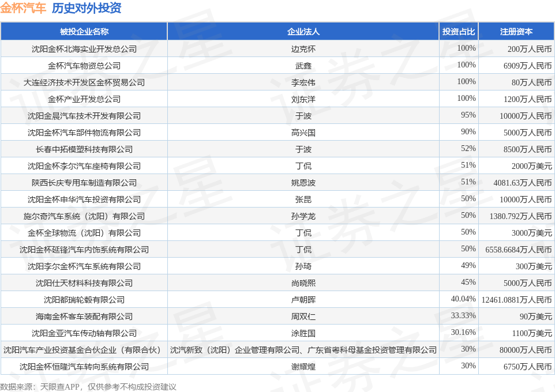
Task: Click the 95% investment ratio
Action: click(468, 115)
